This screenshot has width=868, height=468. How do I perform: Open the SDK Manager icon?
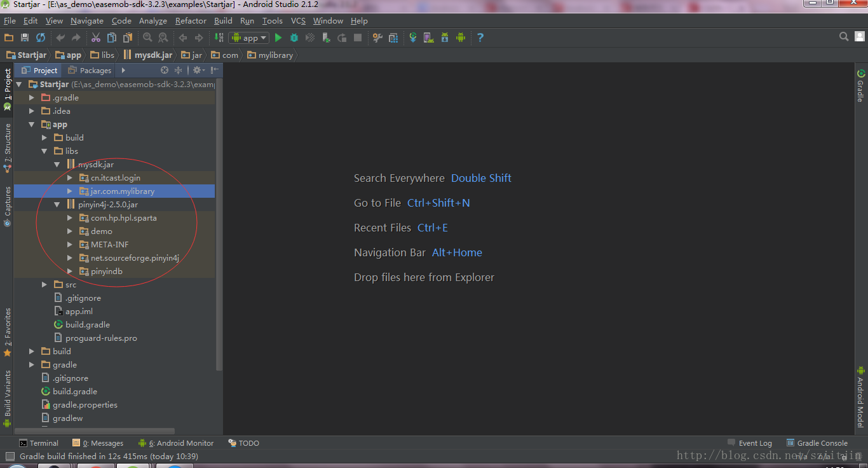[x=445, y=38]
